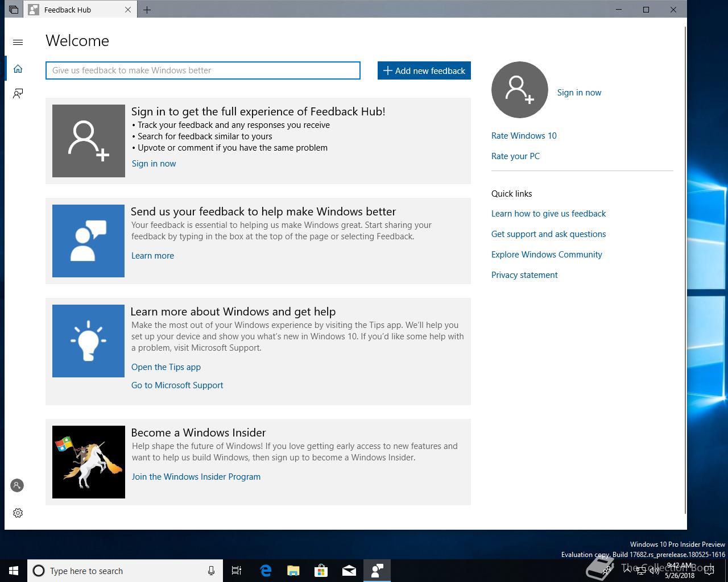The height and width of the screenshot is (582, 728).
Task: Focus the feedback search box
Action: [203, 70]
